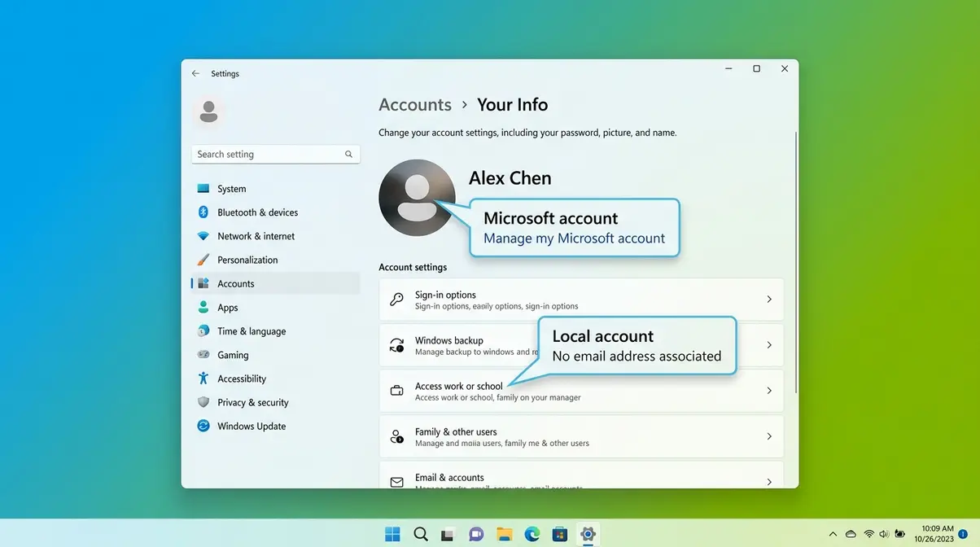Open the Email & accounts row

[581, 475]
